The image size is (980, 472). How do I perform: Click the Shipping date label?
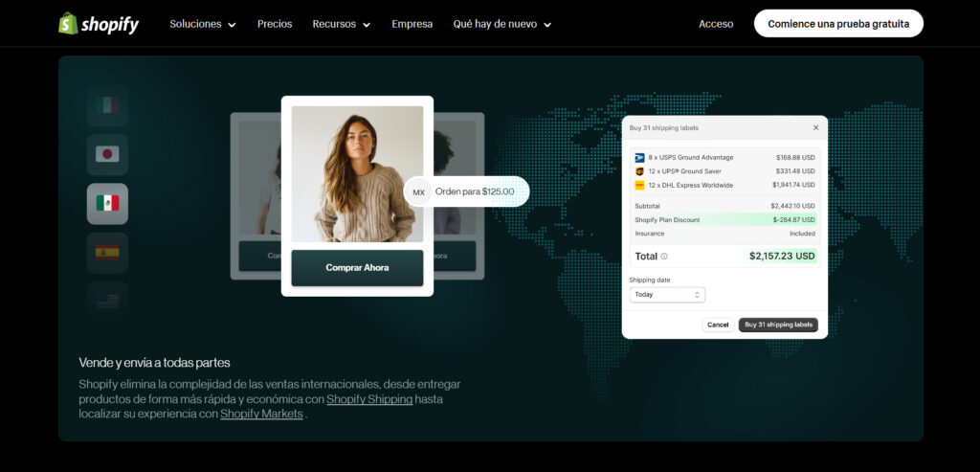point(650,281)
